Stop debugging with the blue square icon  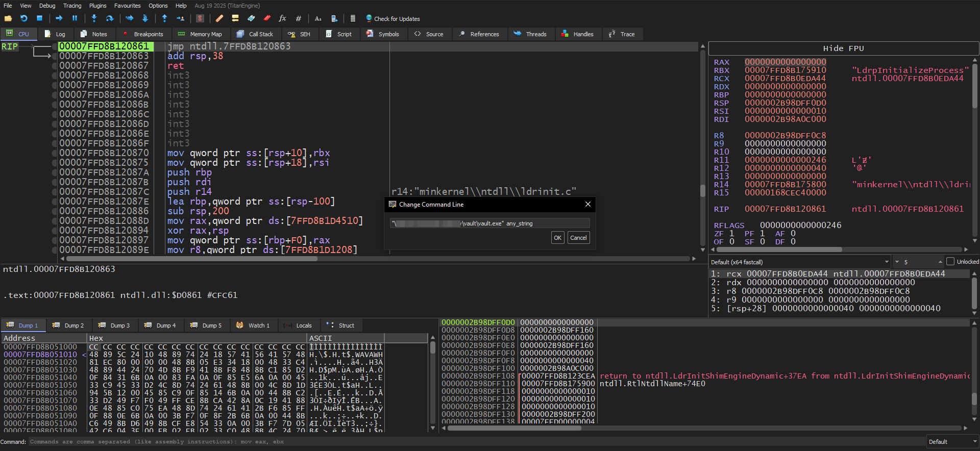(39, 18)
